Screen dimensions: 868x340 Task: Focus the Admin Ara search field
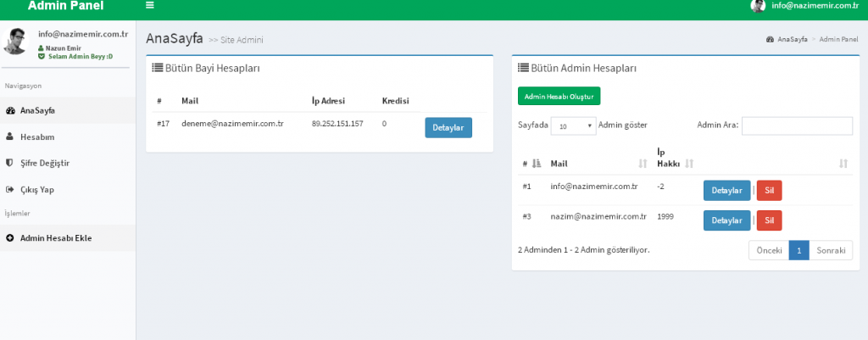[x=797, y=125]
